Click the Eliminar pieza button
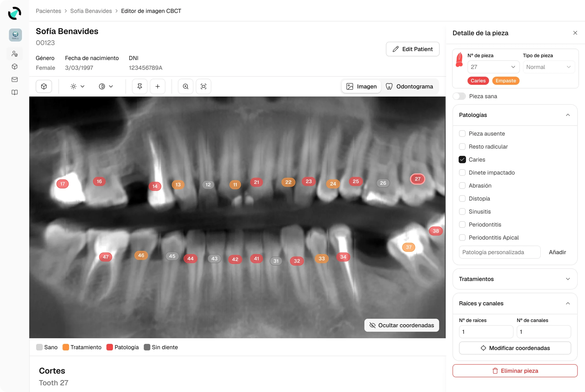Image resolution: width=585 pixels, height=392 pixels. (x=515, y=371)
